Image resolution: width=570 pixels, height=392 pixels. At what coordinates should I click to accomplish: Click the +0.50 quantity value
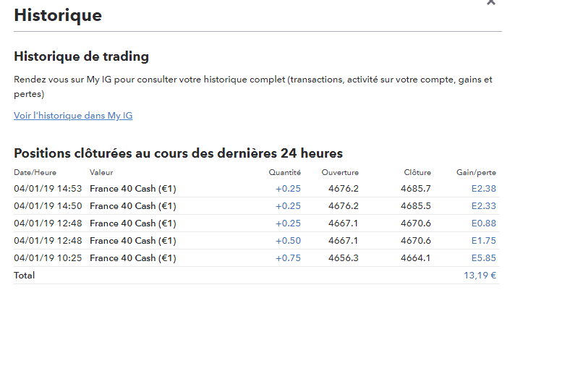point(288,241)
